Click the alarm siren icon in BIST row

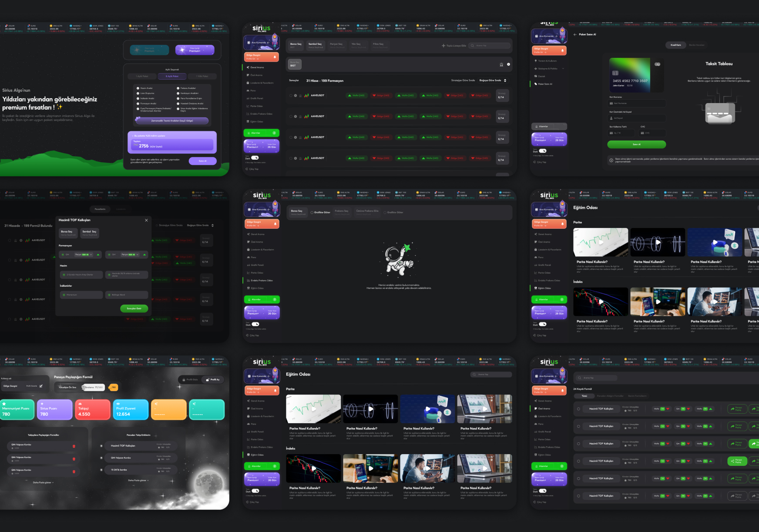tap(501, 64)
